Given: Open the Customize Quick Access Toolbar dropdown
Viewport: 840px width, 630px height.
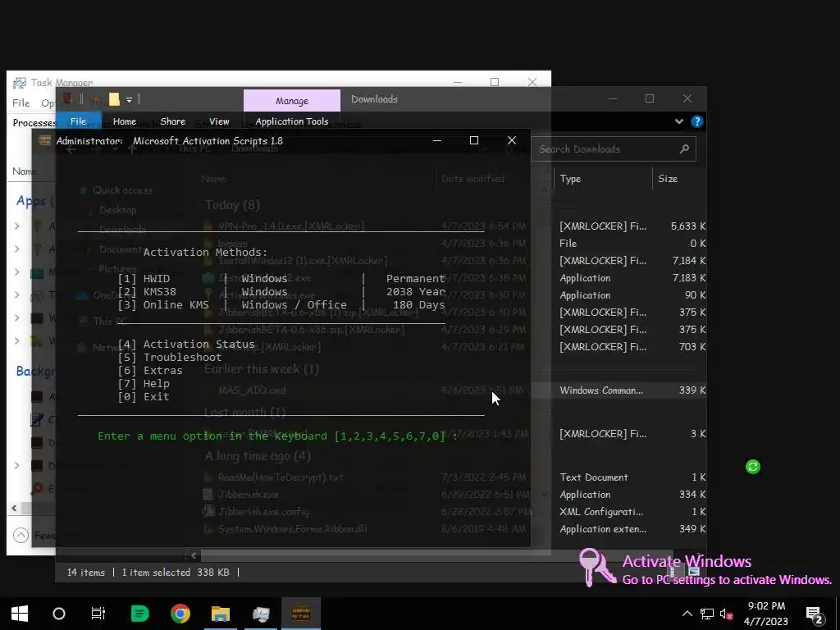Looking at the screenshot, I should pyautogui.click(x=129, y=99).
